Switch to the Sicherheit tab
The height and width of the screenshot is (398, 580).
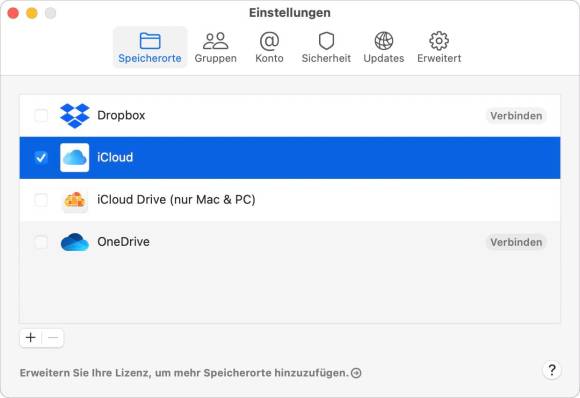[x=326, y=47]
